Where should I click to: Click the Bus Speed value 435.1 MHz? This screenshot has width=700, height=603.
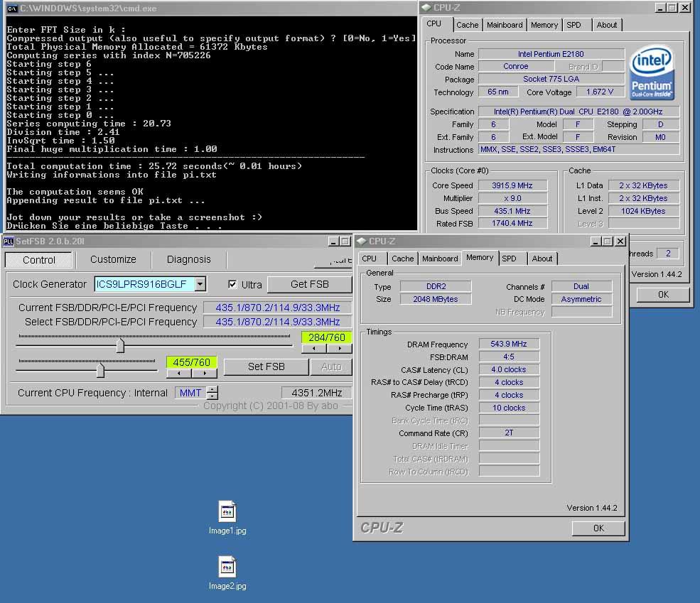coord(512,211)
